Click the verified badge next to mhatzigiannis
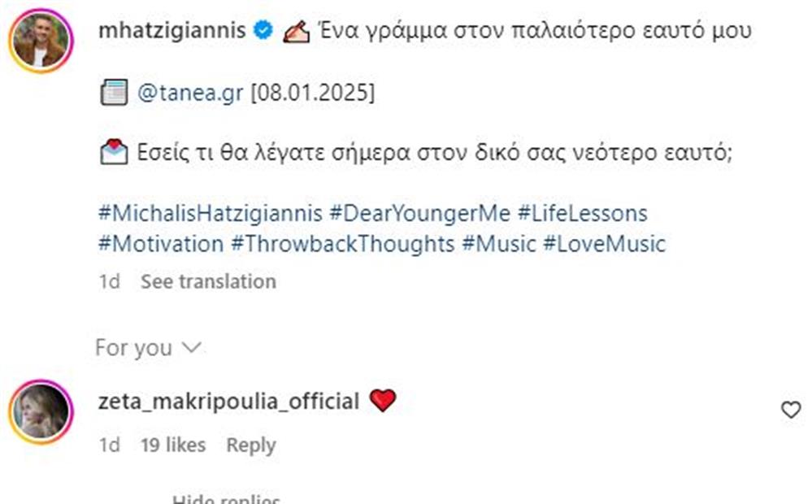Viewport: 812px width, 504px height. tap(262, 30)
